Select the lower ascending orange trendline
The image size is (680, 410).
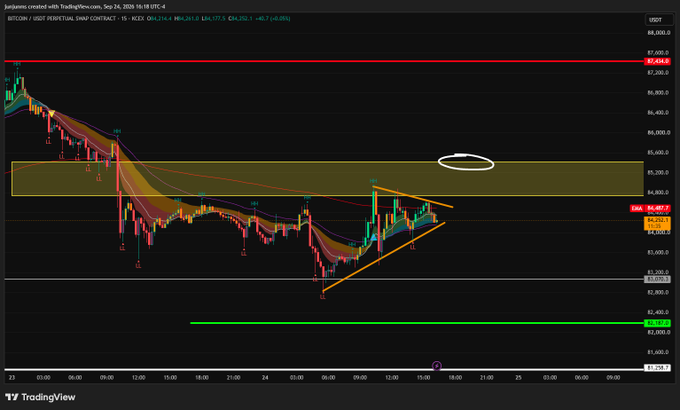click(x=384, y=256)
